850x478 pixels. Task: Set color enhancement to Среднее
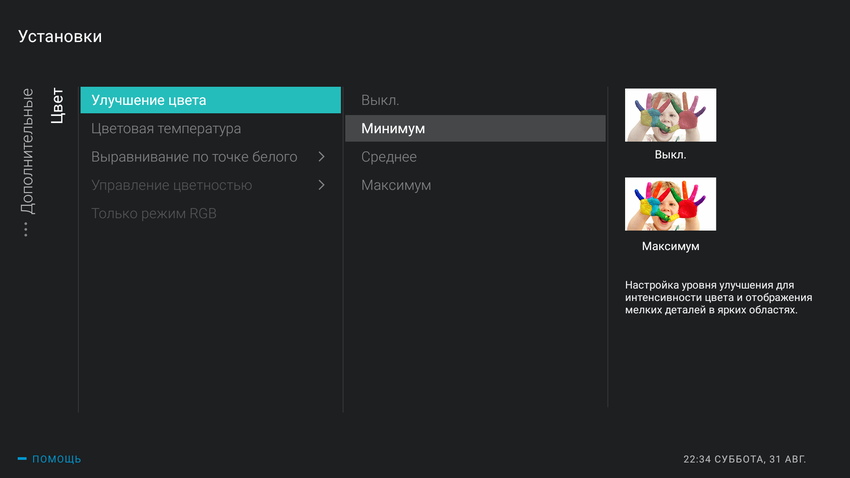(389, 157)
